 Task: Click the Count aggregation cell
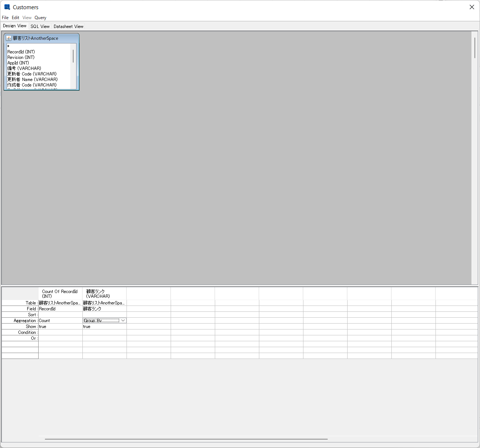[60, 321]
